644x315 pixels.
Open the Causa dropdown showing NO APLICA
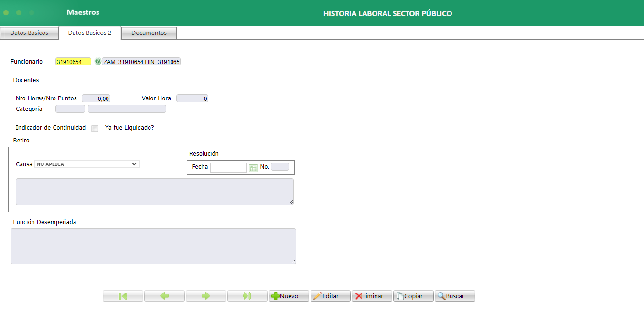pyautogui.click(x=87, y=164)
